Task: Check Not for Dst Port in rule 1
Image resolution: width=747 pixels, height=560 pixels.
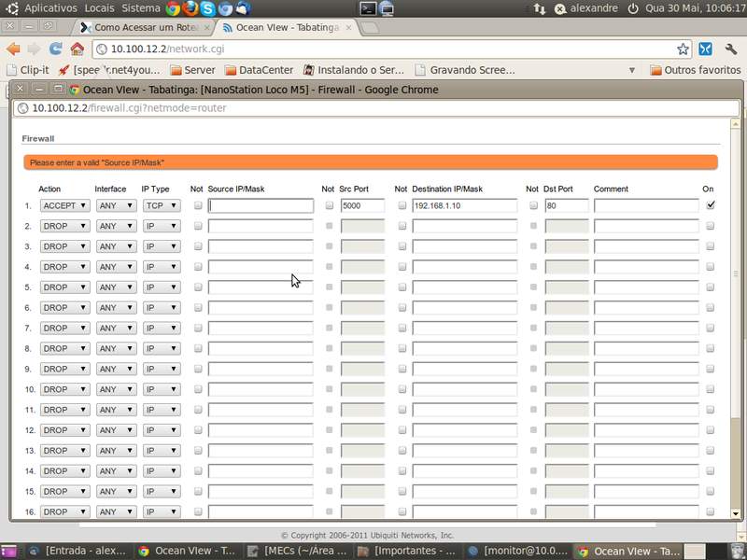Action: (x=533, y=205)
